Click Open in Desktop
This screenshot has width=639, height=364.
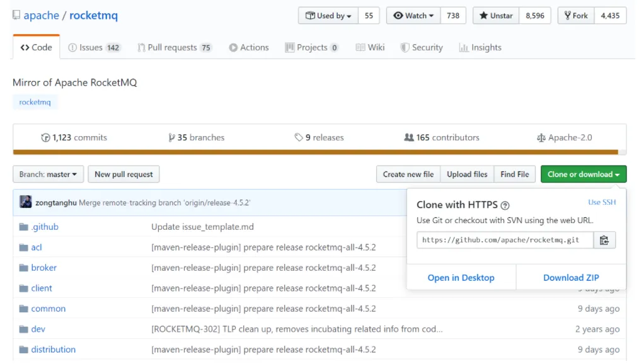[461, 278]
